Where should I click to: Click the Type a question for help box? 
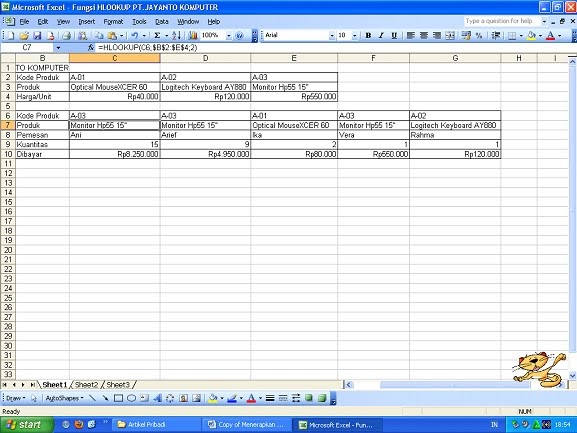501,21
